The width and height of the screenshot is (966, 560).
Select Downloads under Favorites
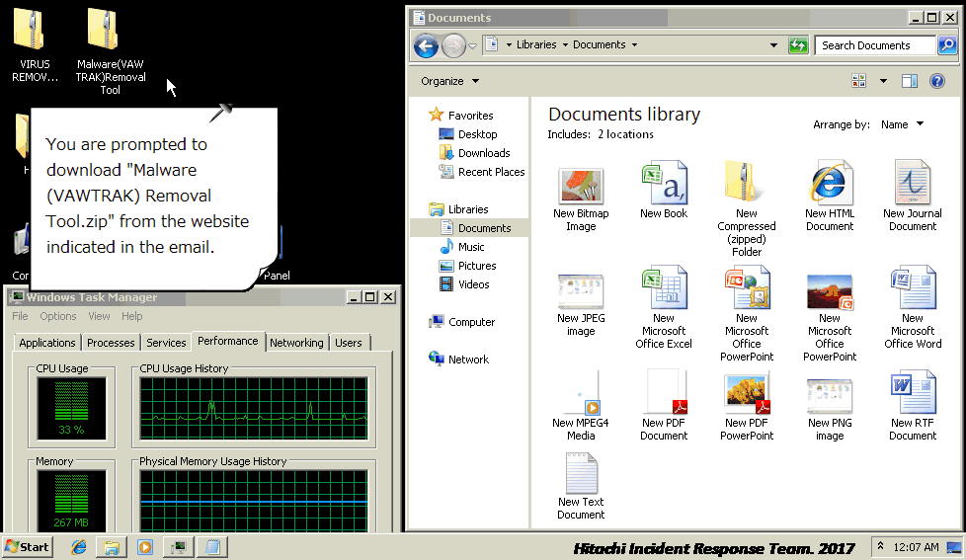click(x=474, y=153)
